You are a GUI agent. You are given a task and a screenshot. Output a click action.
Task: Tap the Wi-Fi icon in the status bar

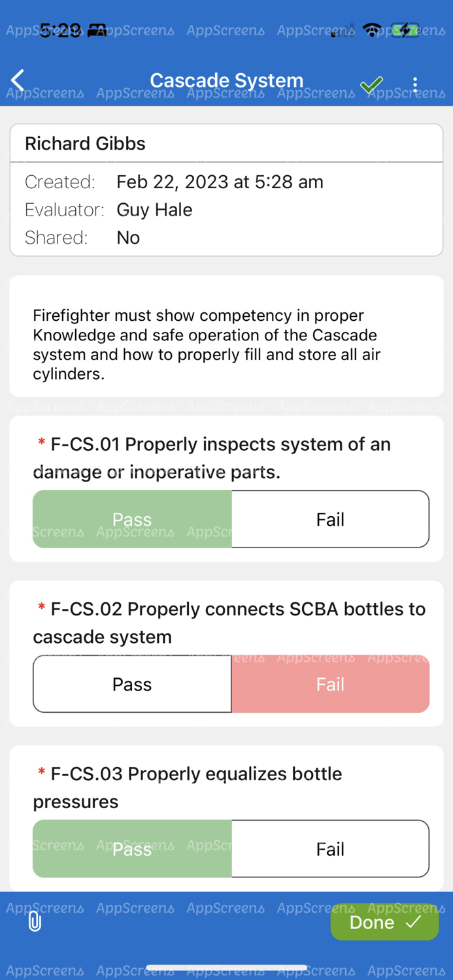click(371, 30)
